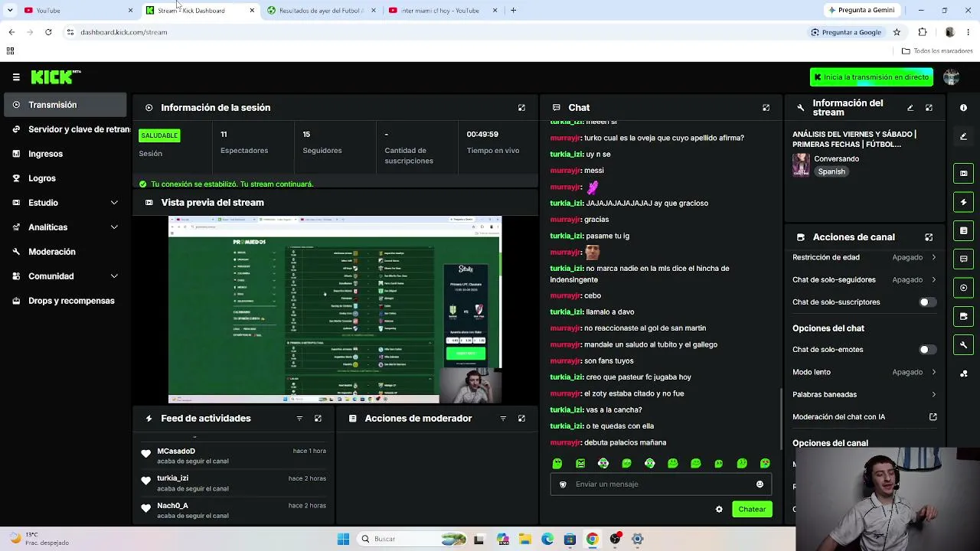
Task: Bookmark this page with the star icon
Action: pos(897,32)
